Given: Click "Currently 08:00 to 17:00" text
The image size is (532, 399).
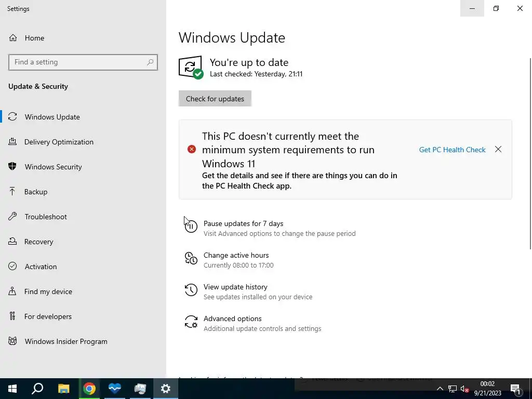Looking at the screenshot, I should (x=238, y=265).
